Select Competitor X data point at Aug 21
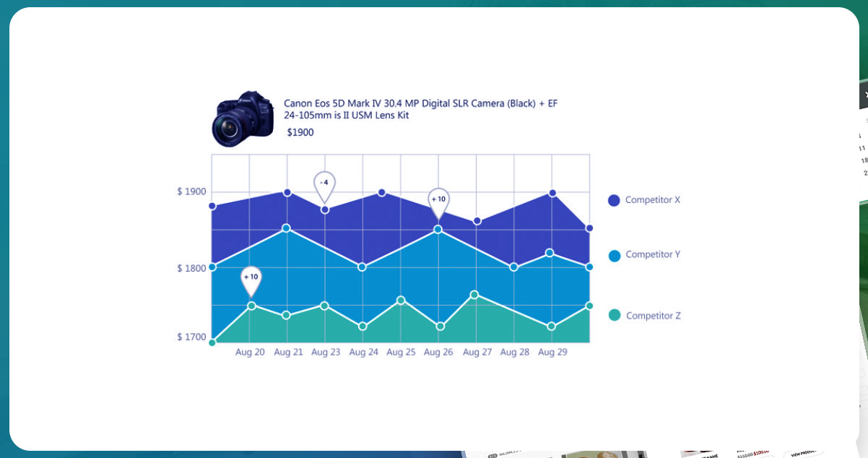868x458 pixels. click(x=287, y=192)
